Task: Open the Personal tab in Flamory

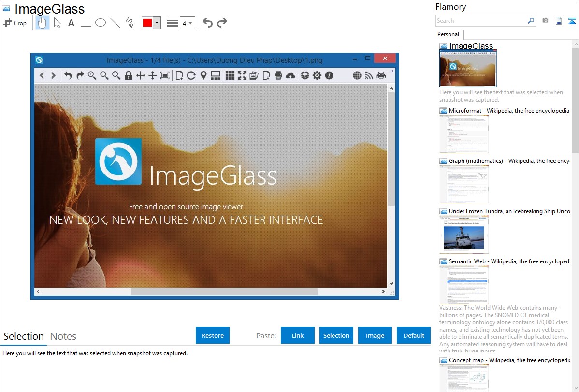Action: click(449, 34)
